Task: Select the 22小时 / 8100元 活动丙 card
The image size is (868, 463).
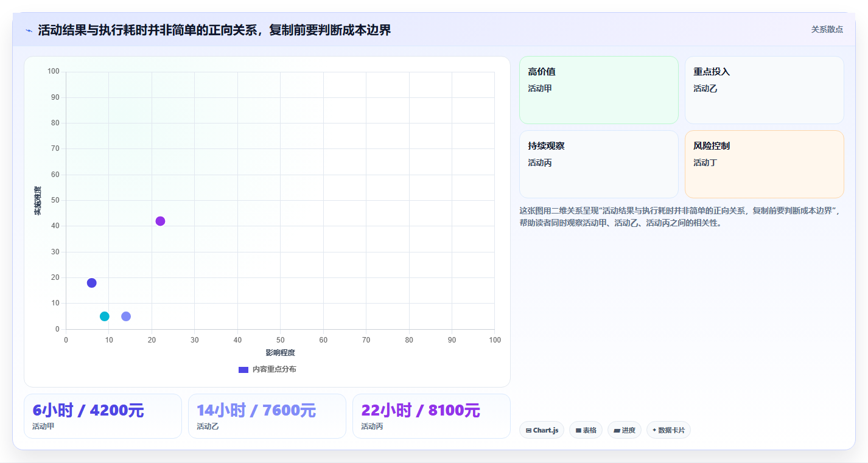Action: 432,416
